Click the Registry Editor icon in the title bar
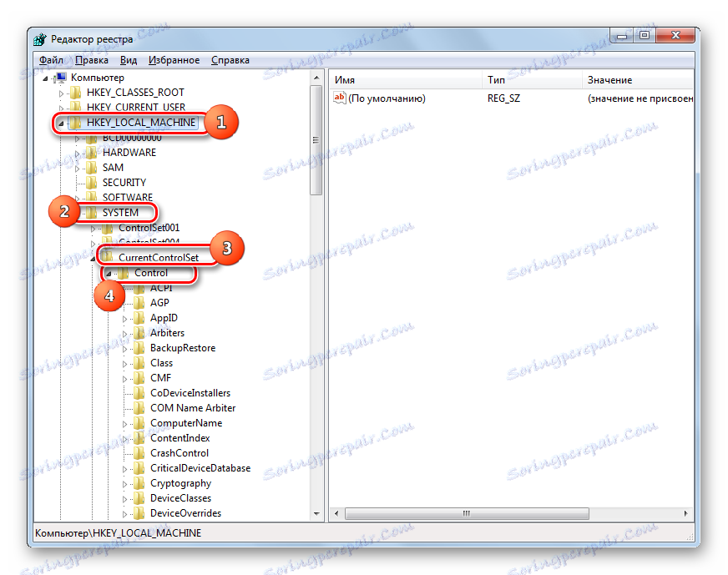This screenshot has height=575, width=728. 38,38
